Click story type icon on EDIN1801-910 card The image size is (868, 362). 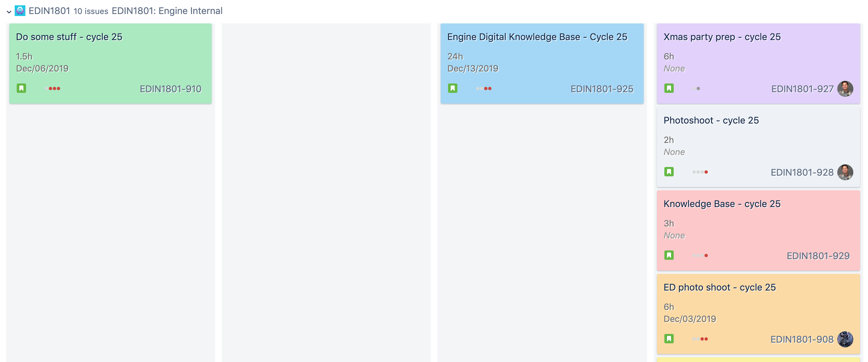tap(21, 88)
